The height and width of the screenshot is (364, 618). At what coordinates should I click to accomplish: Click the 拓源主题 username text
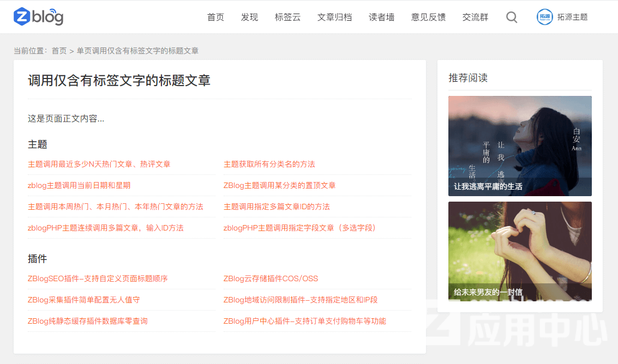(x=572, y=17)
